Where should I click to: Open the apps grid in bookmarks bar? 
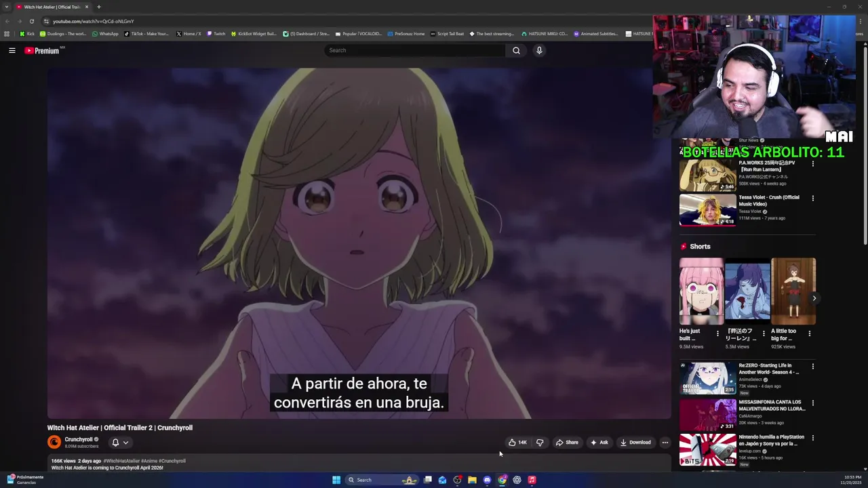pos(7,33)
